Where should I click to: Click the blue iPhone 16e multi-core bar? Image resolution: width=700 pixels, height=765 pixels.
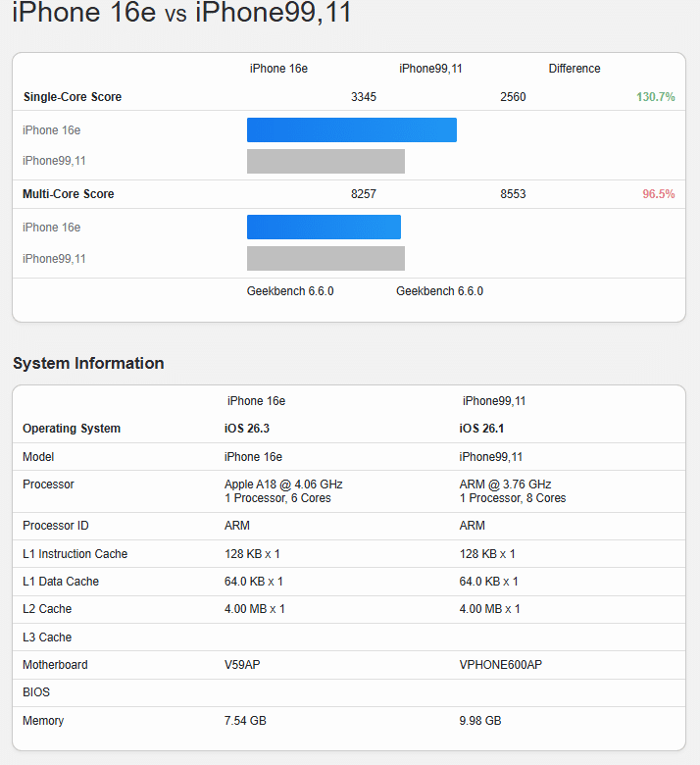[x=324, y=228]
